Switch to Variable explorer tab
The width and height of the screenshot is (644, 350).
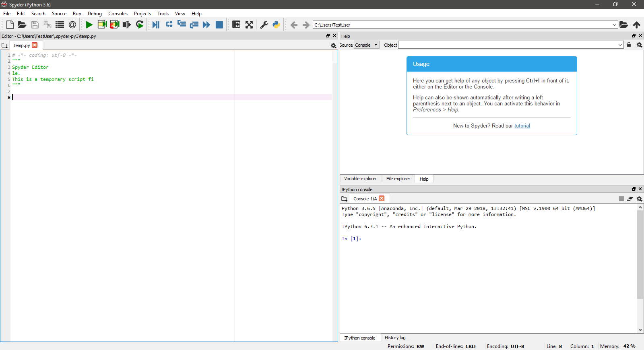(x=361, y=179)
